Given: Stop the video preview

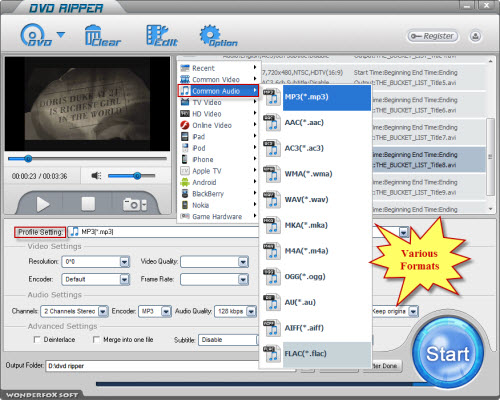Looking at the screenshot, I should click(x=88, y=204).
